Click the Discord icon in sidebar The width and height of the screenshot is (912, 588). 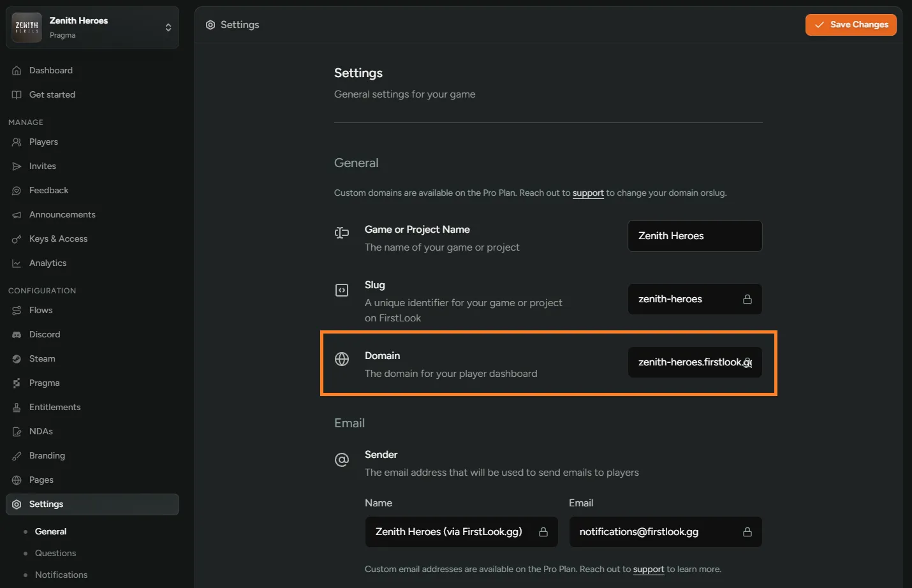click(17, 335)
